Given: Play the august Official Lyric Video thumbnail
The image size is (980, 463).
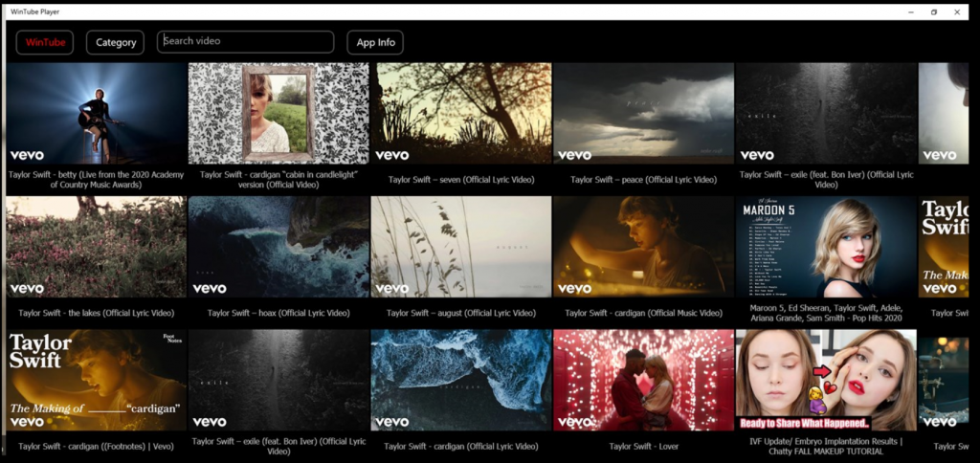Looking at the screenshot, I should click(461, 247).
